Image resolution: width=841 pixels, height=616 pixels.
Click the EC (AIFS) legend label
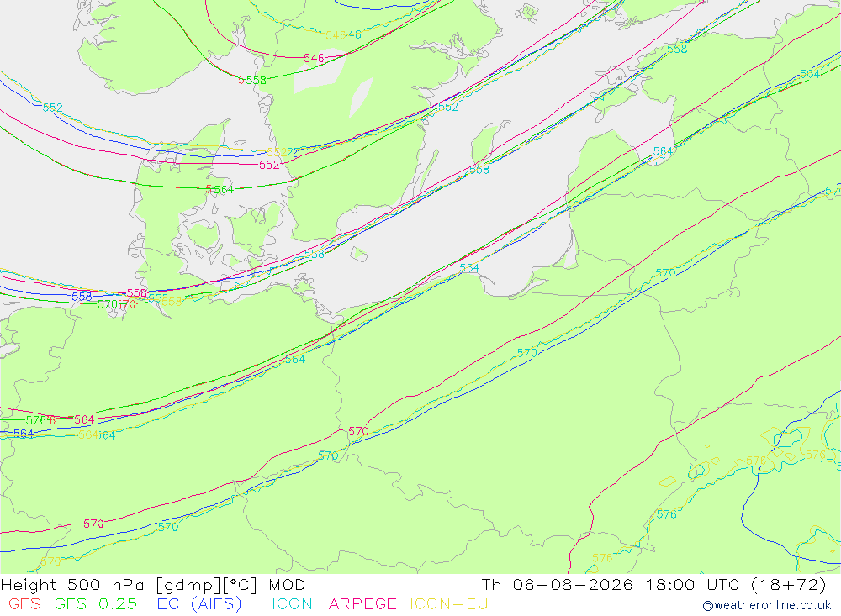[199, 603]
